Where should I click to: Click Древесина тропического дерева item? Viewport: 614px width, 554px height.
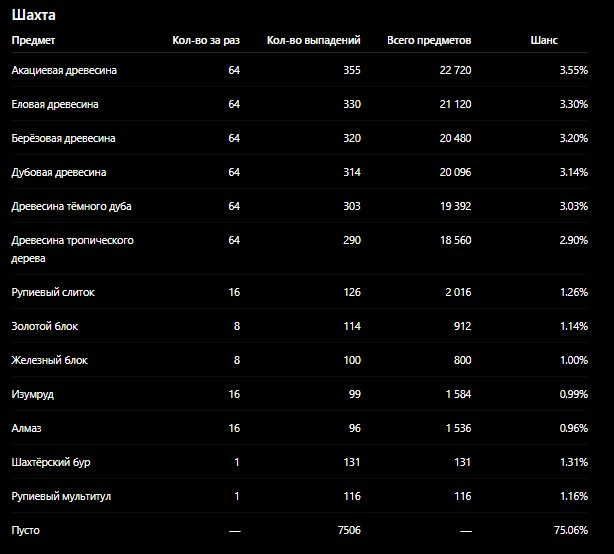coord(73,249)
